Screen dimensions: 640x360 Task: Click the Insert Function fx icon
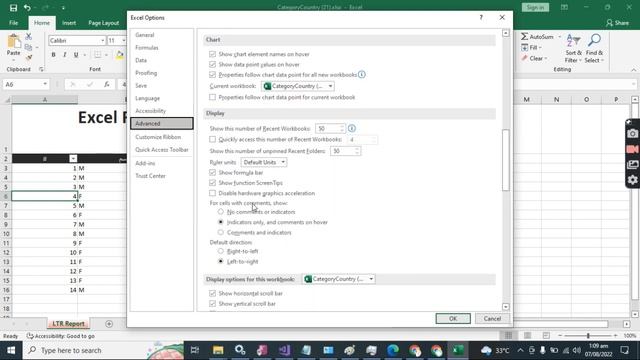pyautogui.click(x=107, y=84)
